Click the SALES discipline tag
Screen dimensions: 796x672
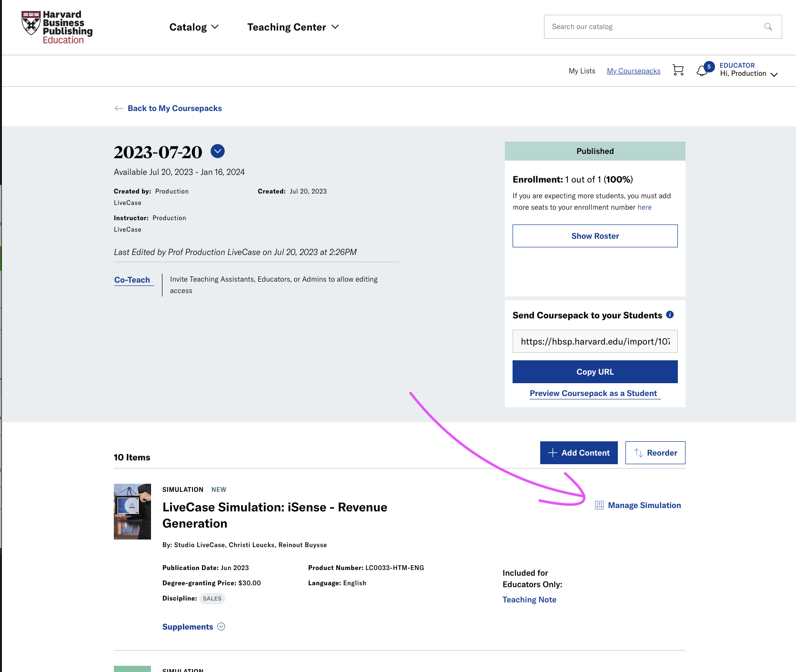tap(212, 599)
